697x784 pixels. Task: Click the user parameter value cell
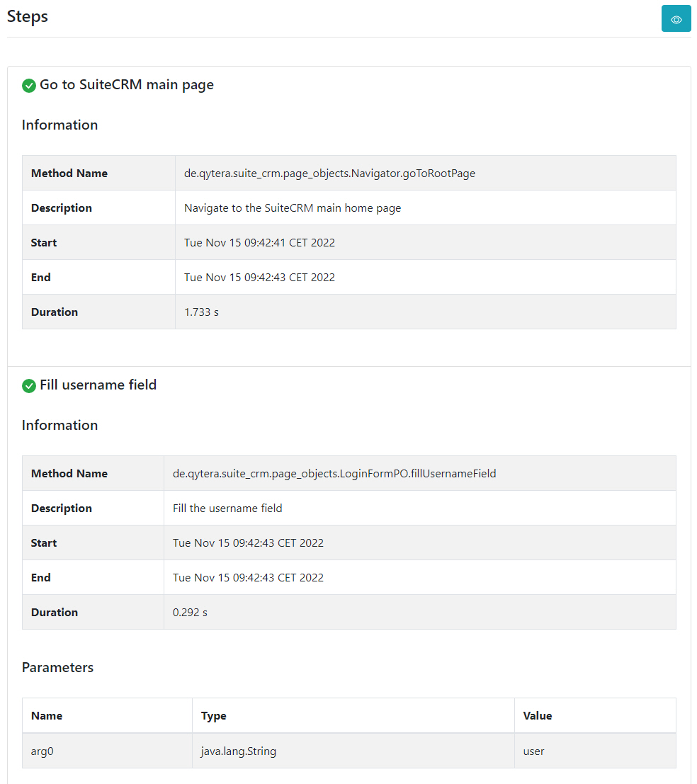595,751
